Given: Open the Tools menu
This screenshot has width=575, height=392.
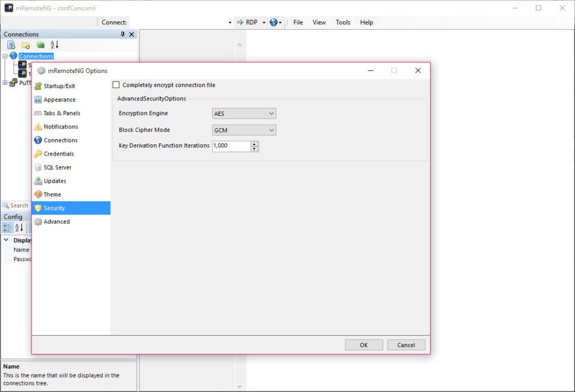Looking at the screenshot, I should [x=343, y=22].
